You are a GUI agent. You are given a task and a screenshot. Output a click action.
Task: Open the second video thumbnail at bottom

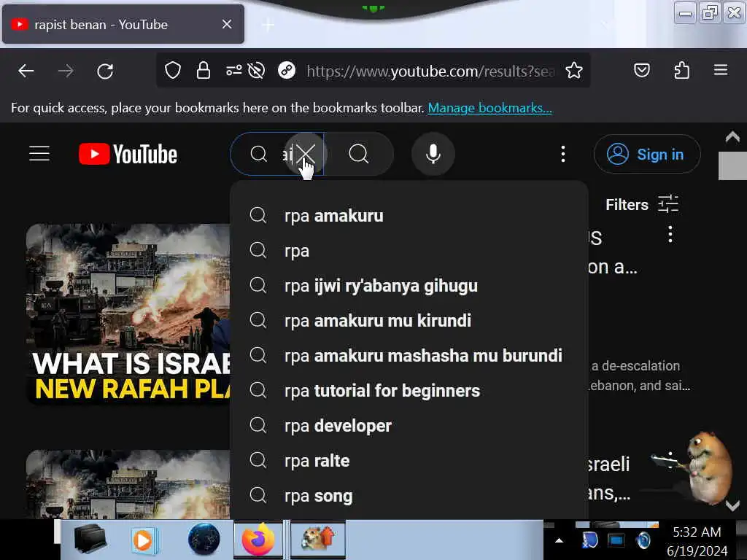128,484
